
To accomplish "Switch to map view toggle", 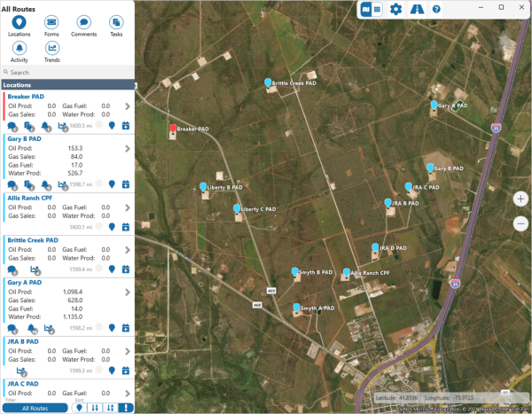I will pyautogui.click(x=365, y=9).
